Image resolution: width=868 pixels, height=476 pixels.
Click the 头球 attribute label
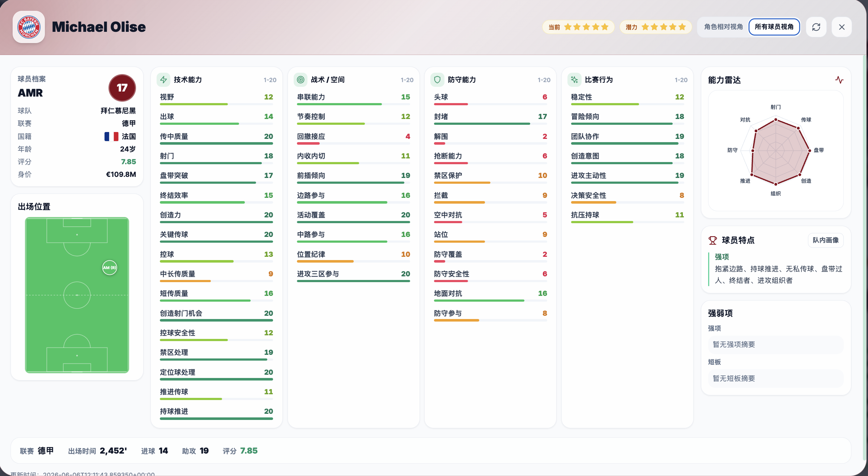click(x=441, y=97)
